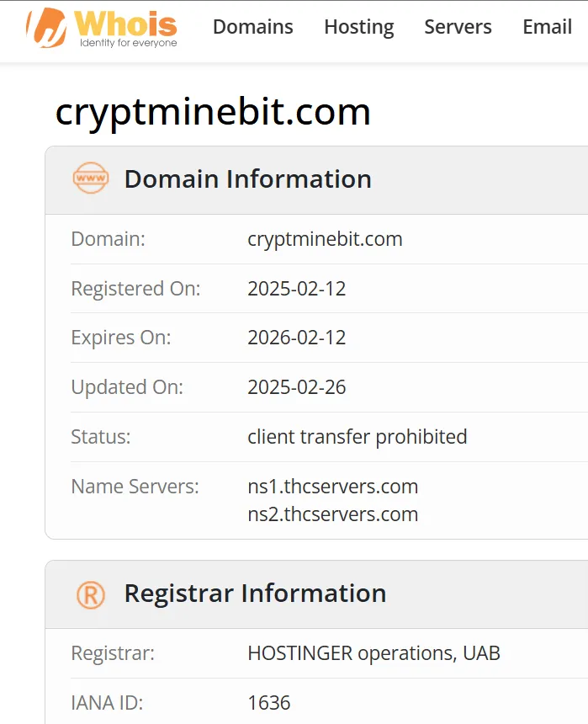The height and width of the screenshot is (724, 588).
Task: Click the domain value cryptminebit.com
Action: pos(325,239)
